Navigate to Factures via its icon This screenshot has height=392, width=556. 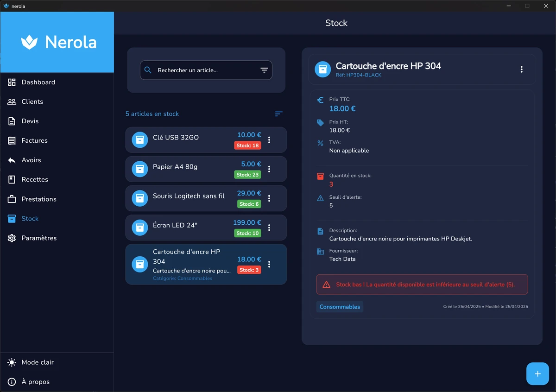click(12, 140)
